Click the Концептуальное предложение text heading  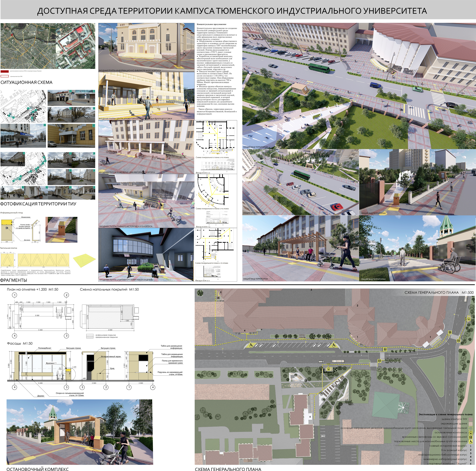point(212,24)
